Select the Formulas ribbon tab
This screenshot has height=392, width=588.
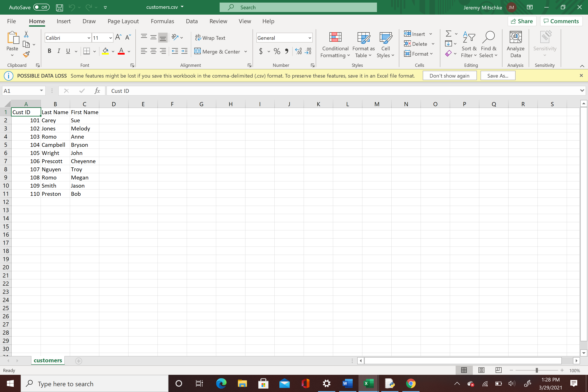(162, 21)
